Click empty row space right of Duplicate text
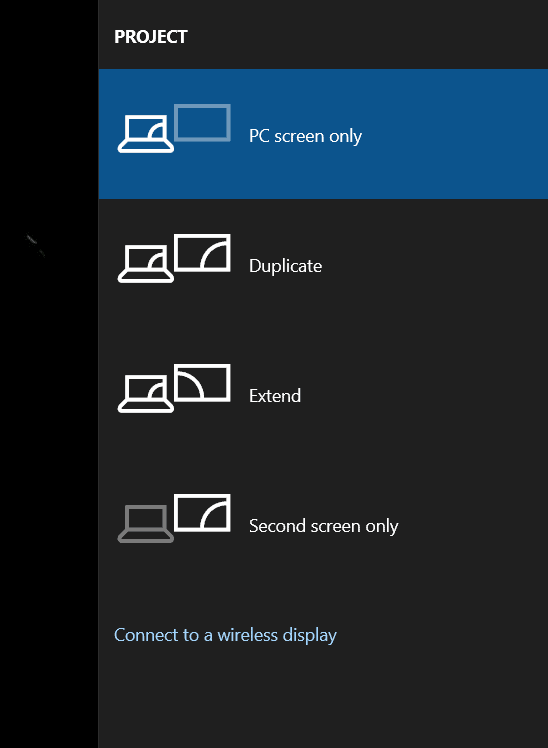 pos(434,264)
